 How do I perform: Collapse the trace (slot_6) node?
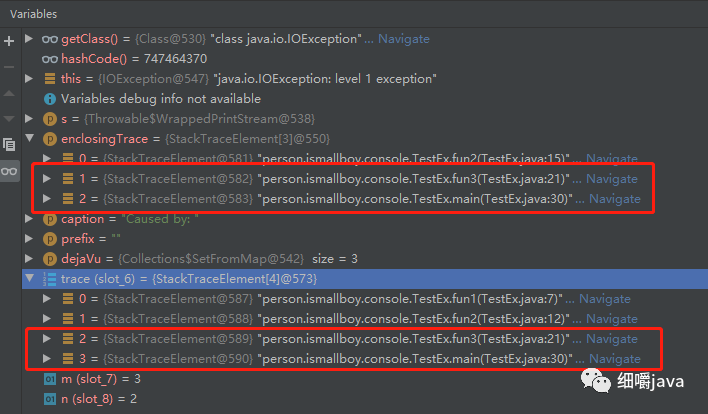pyautogui.click(x=29, y=278)
